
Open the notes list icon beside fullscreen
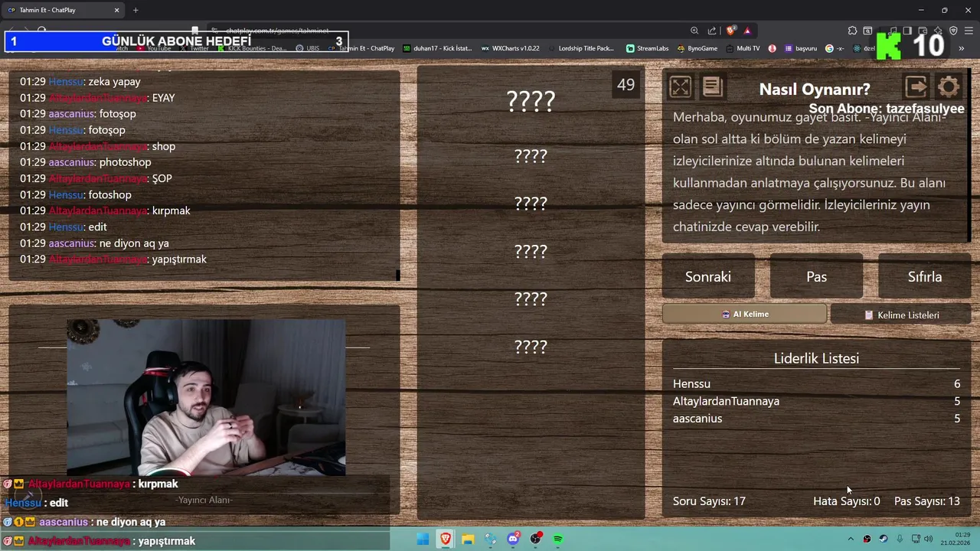(x=713, y=87)
